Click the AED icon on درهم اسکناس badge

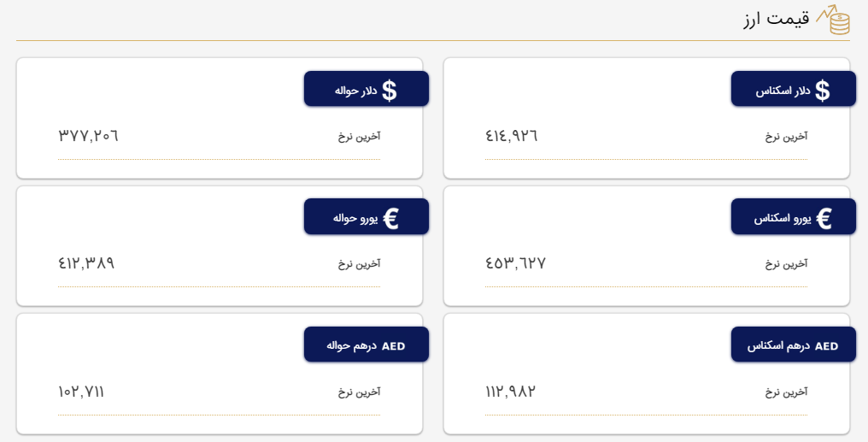[826, 346]
